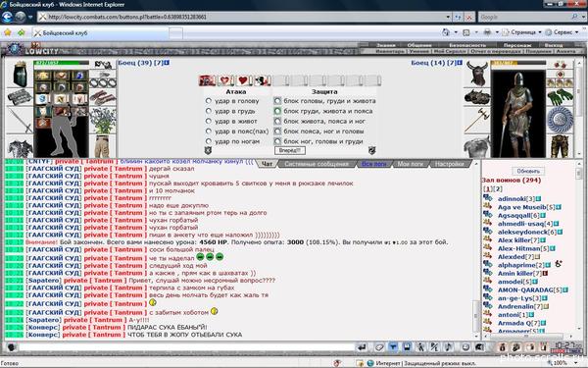Open the 'Сервис' browser dropdown menu
This screenshot has width=588, height=368.
point(563,32)
